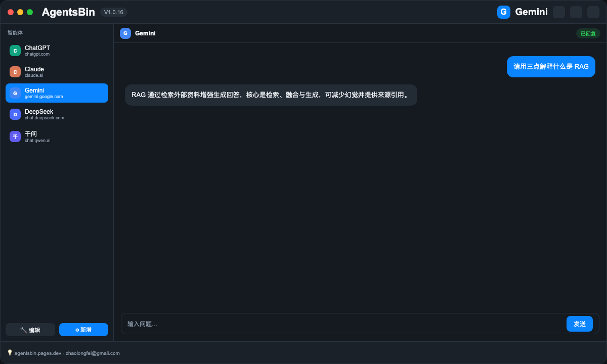Add a new agent with 新增 button
This screenshot has width=607, height=364.
point(83,330)
